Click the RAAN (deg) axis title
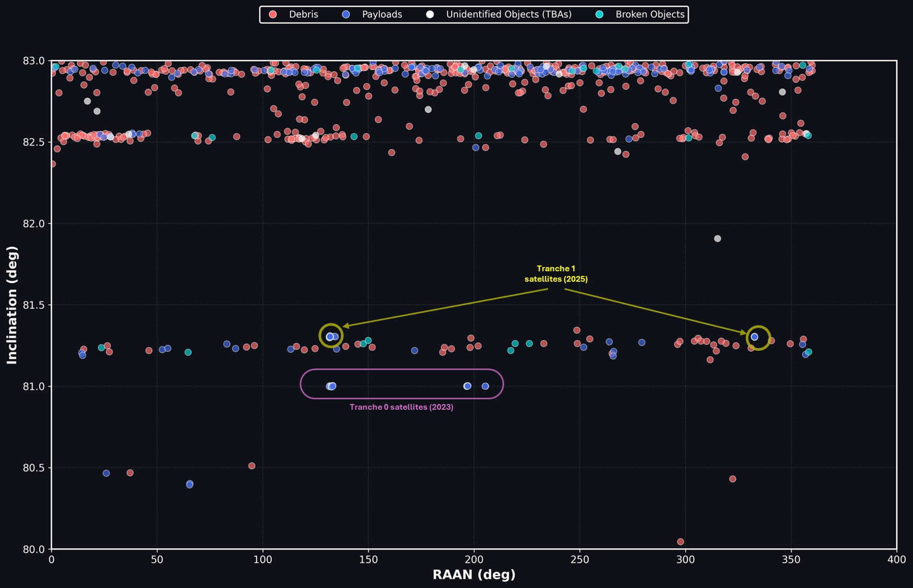Image resolution: width=913 pixels, height=588 pixels. [474, 575]
